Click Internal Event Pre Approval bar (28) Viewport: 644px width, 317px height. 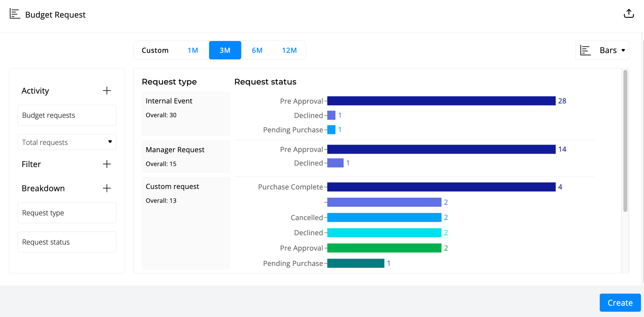pos(441,101)
